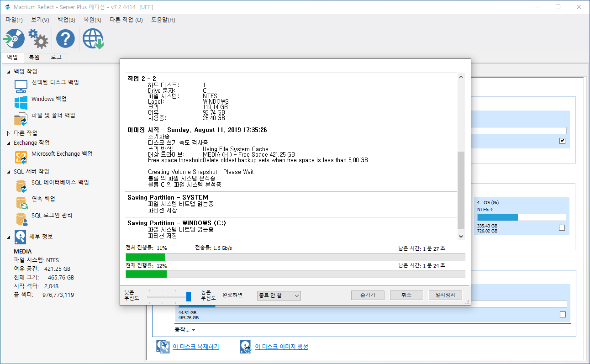
Task: Select 선택된 디스크 백업 label
Action: 55,83
